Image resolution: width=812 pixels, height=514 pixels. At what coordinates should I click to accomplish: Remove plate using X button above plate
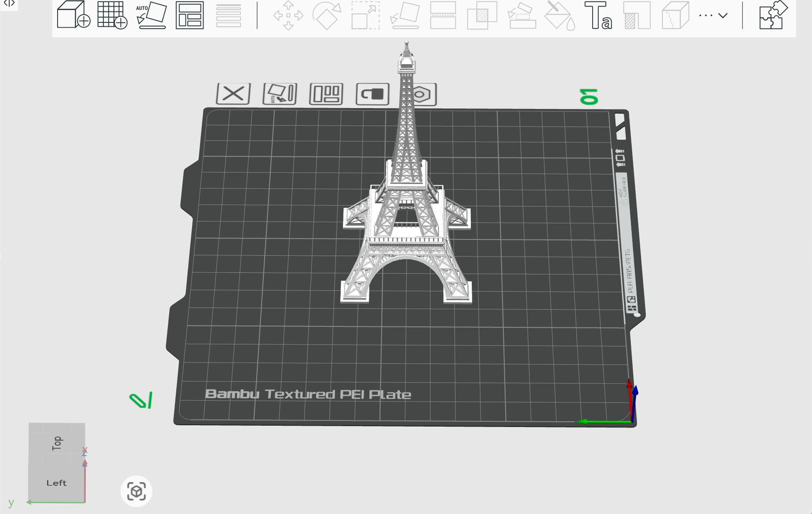click(x=233, y=94)
